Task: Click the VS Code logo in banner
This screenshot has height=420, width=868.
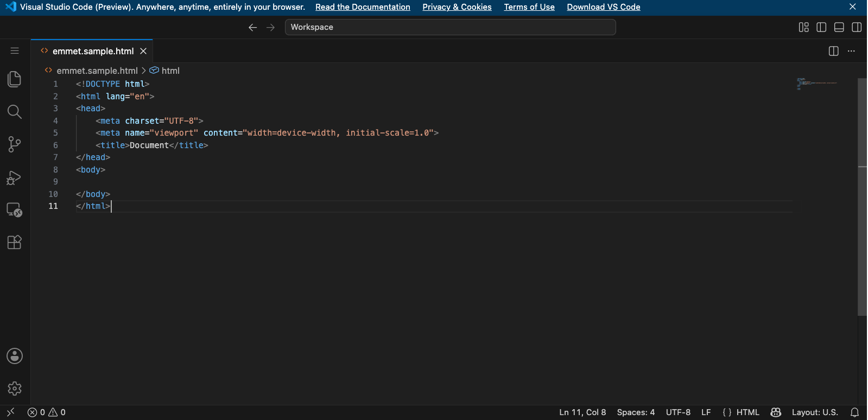Action: click(10, 7)
